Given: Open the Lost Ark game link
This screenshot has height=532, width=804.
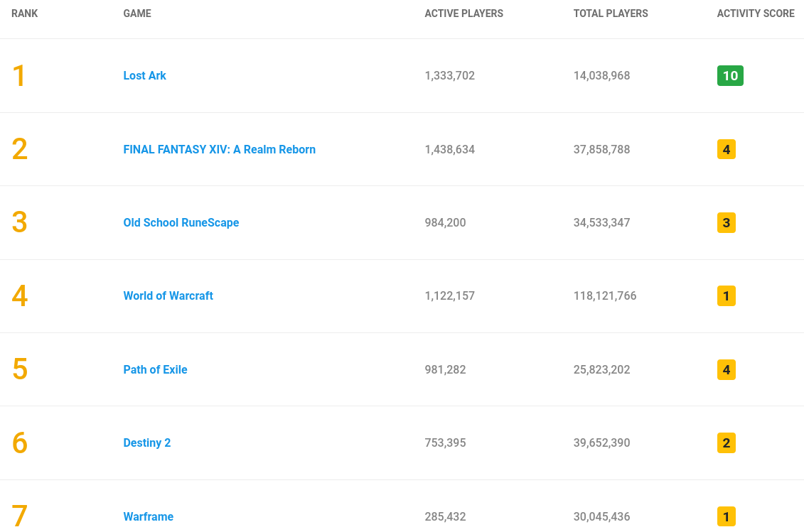Looking at the screenshot, I should pyautogui.click(x=144, y=75).
